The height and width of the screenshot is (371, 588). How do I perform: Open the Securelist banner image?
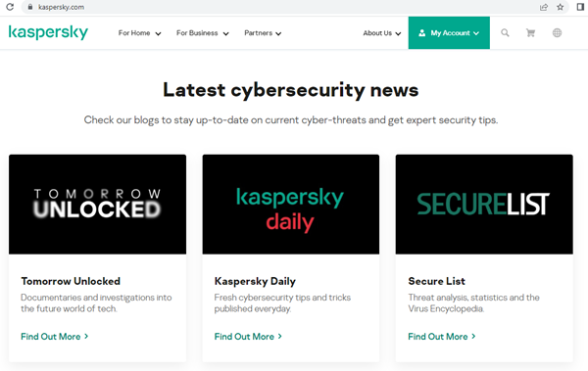tap(484, 205)
